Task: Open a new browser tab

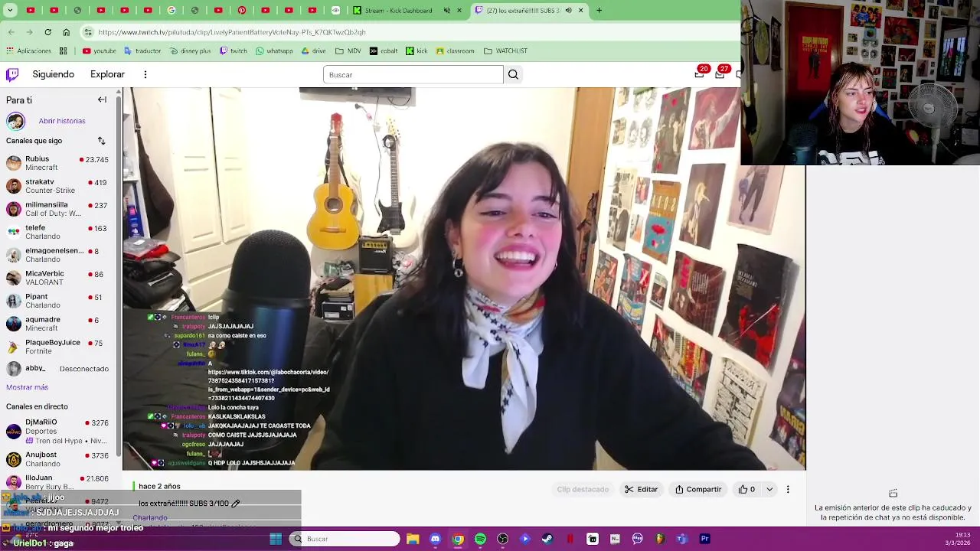Action: click(599, 11)
